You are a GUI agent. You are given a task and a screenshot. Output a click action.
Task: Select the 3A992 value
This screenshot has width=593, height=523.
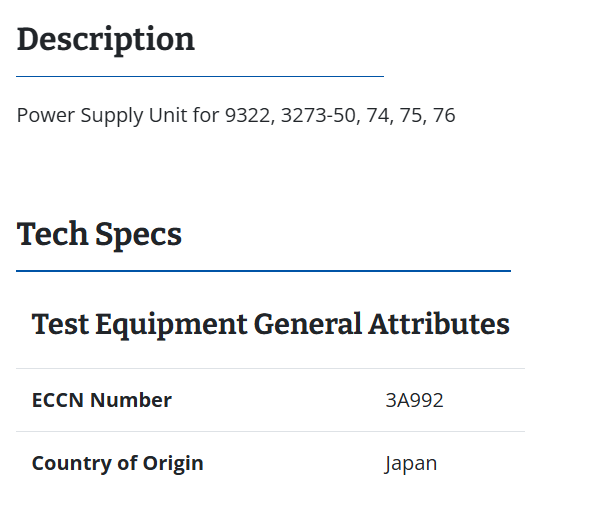click(414, 400)
